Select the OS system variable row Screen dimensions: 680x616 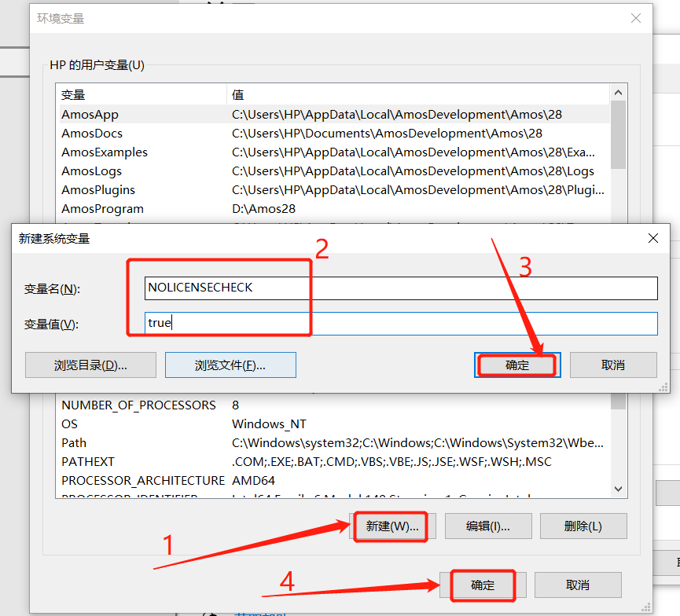coord(333,424)
